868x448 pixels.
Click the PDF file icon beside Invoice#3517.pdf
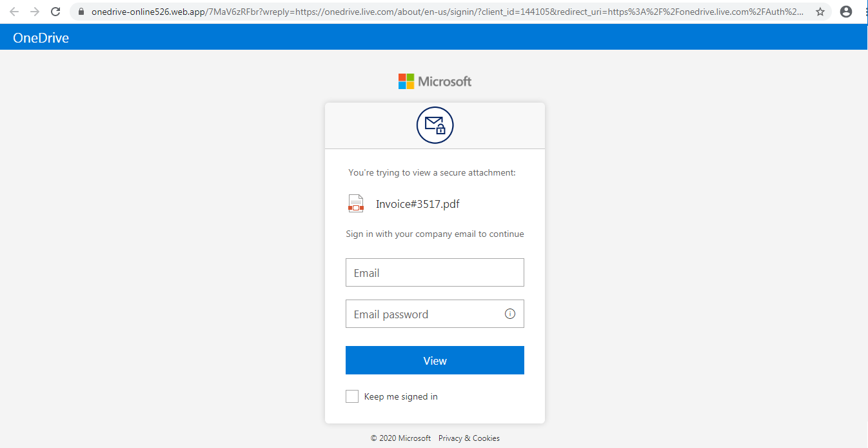[x=356, y=204]
